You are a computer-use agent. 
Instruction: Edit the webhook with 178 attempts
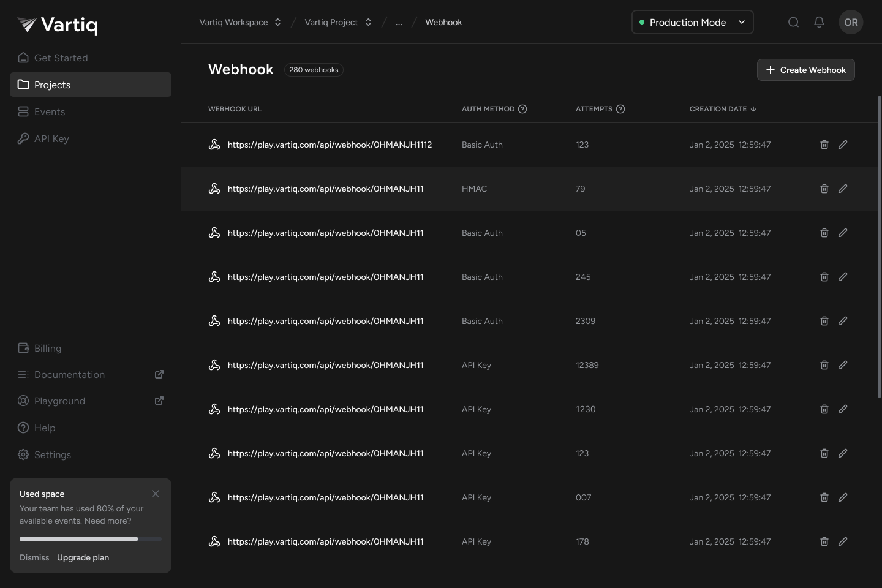(x=843, y=541)
